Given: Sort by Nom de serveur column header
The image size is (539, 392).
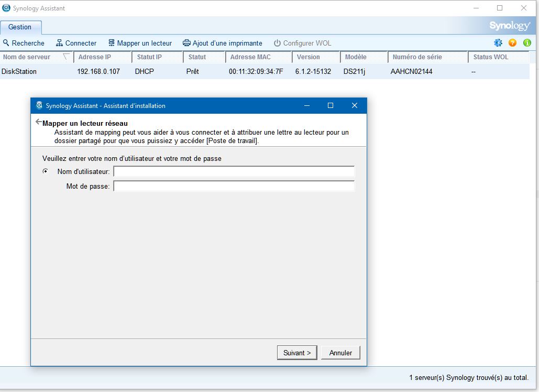Looking at the screenshot, I should point(37,57).
